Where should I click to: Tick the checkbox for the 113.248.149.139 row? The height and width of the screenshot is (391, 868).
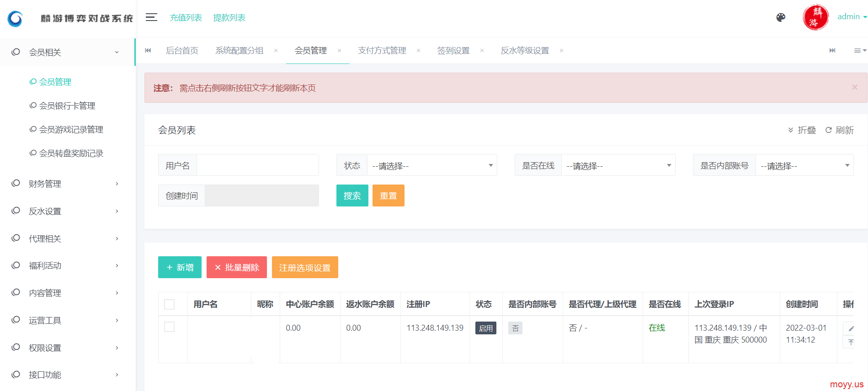[169, 327]
